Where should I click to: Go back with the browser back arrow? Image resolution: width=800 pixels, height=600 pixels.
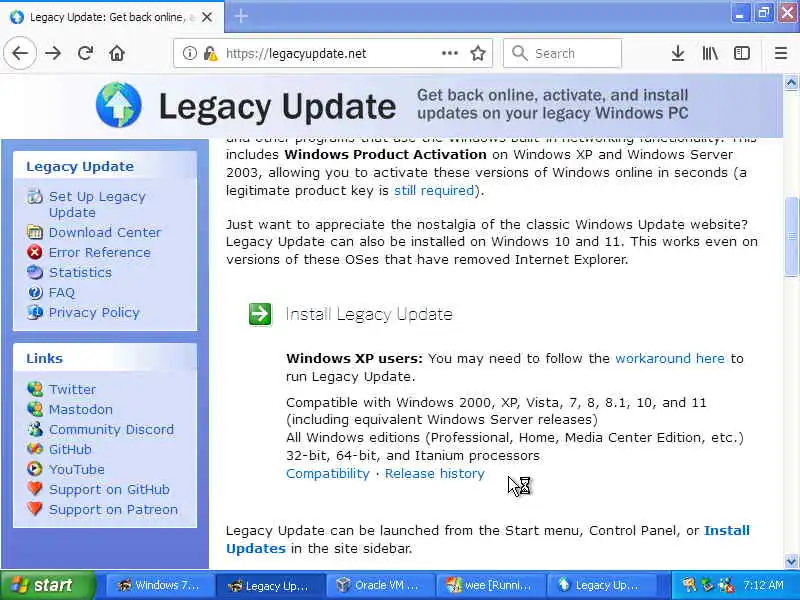point(20,53)
